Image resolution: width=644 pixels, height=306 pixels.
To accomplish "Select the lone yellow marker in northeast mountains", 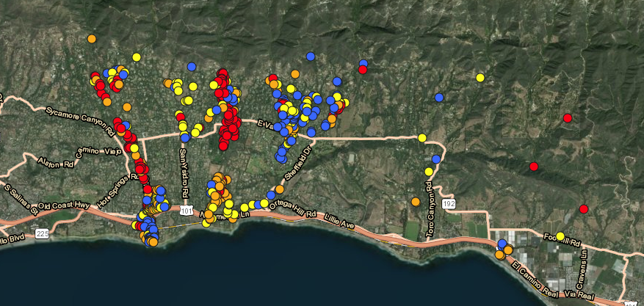I will (480, 78).
